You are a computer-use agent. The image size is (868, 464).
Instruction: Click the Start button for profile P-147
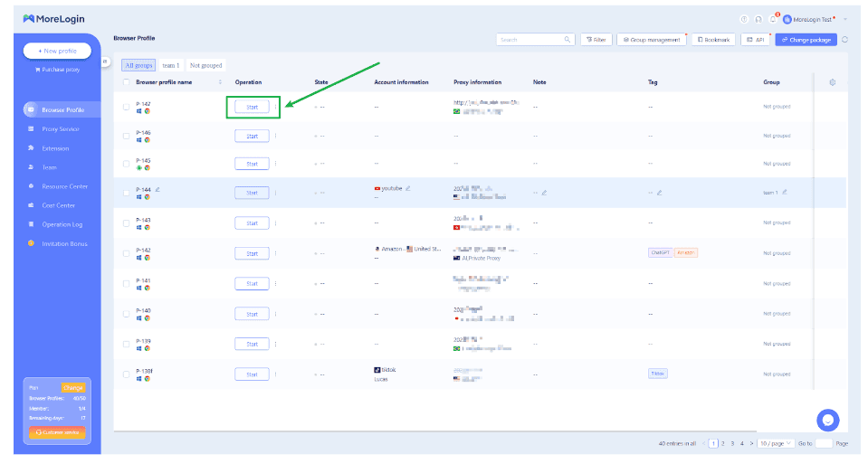[252, 107]
